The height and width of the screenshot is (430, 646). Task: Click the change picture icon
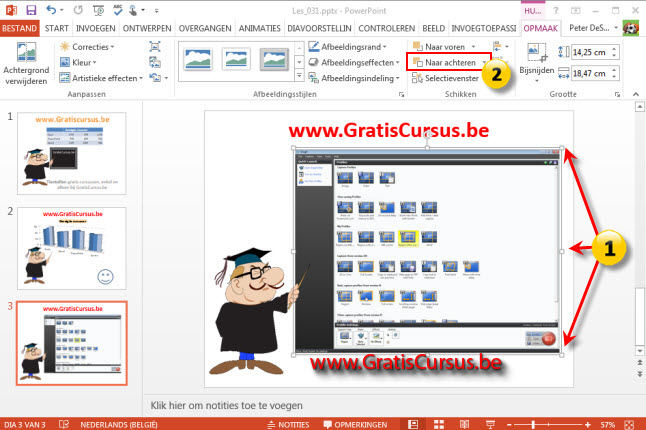[x=155, y=63]
